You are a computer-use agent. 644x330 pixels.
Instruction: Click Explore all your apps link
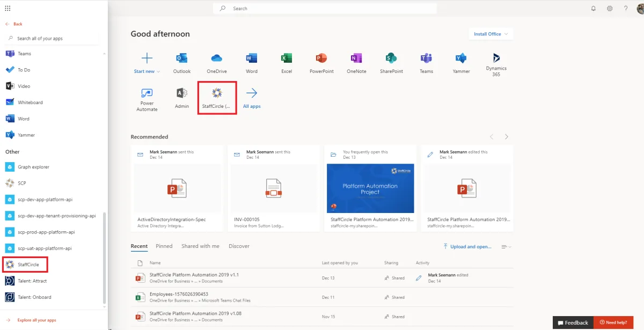pyautogui.click(x=36, y=320)
